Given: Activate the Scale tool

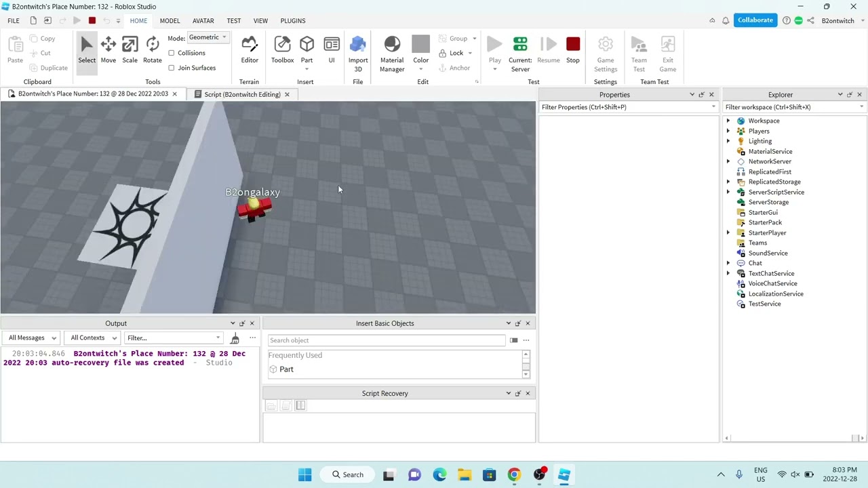Looking at the screenshot, I should [130, 51].
